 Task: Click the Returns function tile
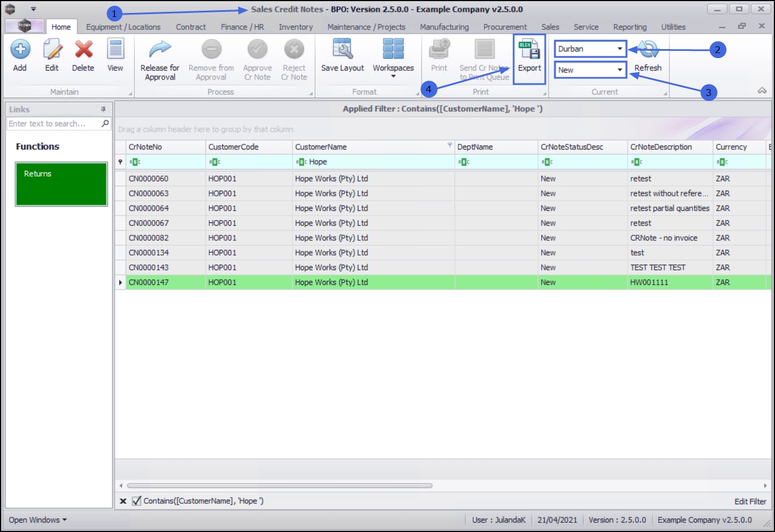point(62,184)
